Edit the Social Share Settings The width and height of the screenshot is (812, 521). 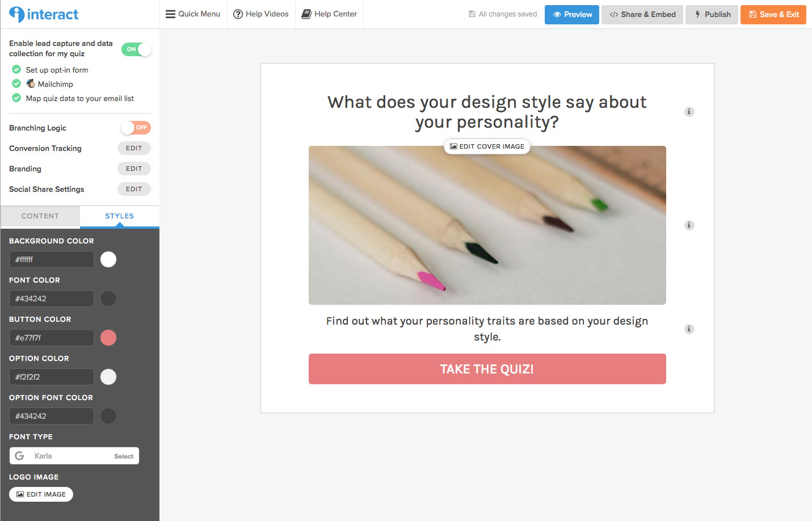[x=134, y=188]
